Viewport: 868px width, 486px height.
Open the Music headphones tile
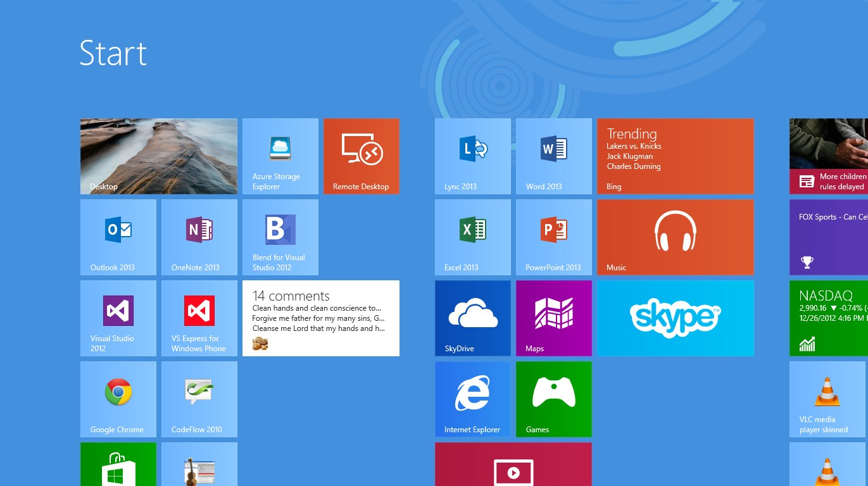tap(676, 237)
